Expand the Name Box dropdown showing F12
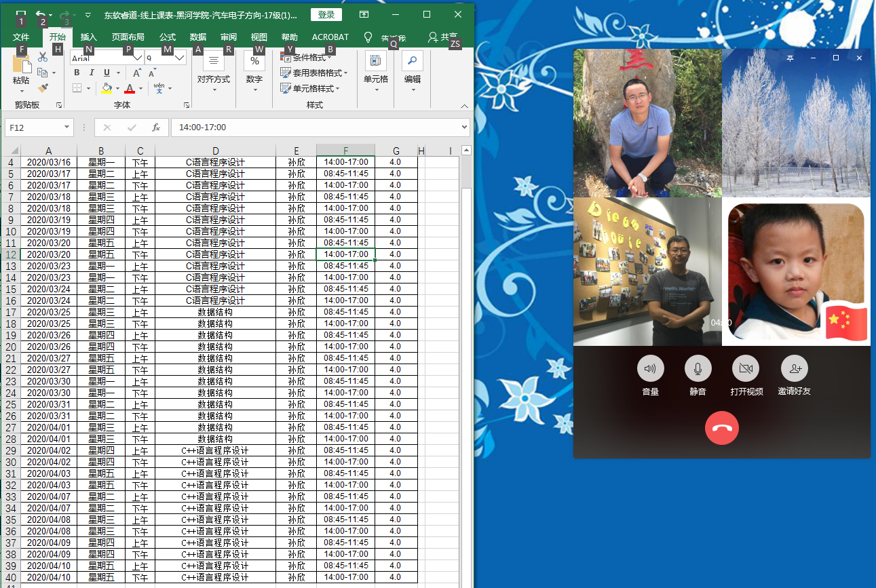Image resolution: width=876 pixels, height=588 pixels. (67, 128)
